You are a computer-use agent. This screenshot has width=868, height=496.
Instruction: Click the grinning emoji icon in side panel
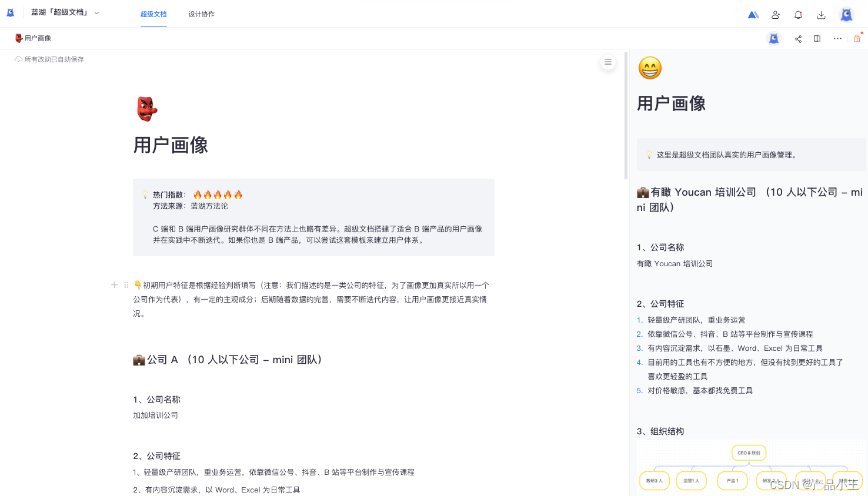[x=650, y=68]
